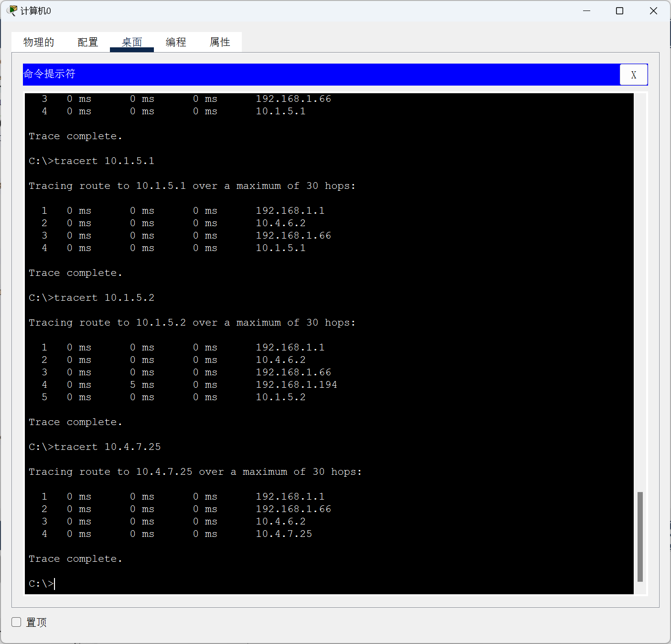Click the 命令提示符 blue title bar

(321, 75)
